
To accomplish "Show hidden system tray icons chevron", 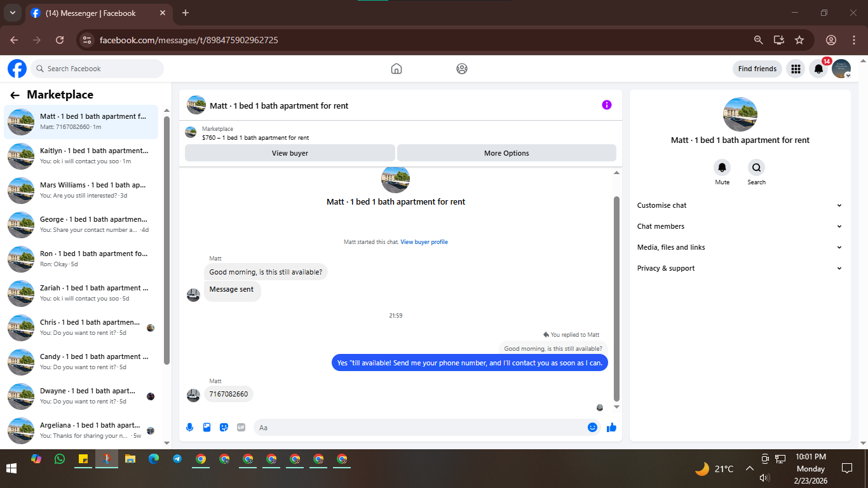I will (x=749, y=469).
